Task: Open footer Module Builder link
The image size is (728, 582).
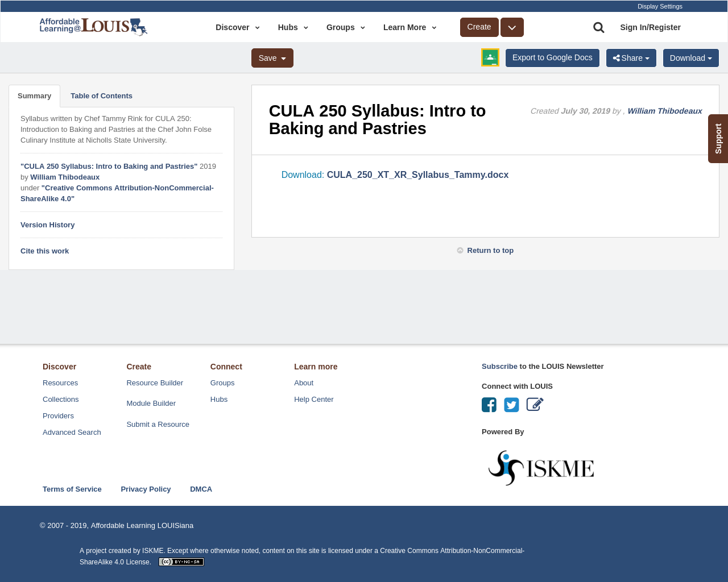Action: click(x=151, y=404)
